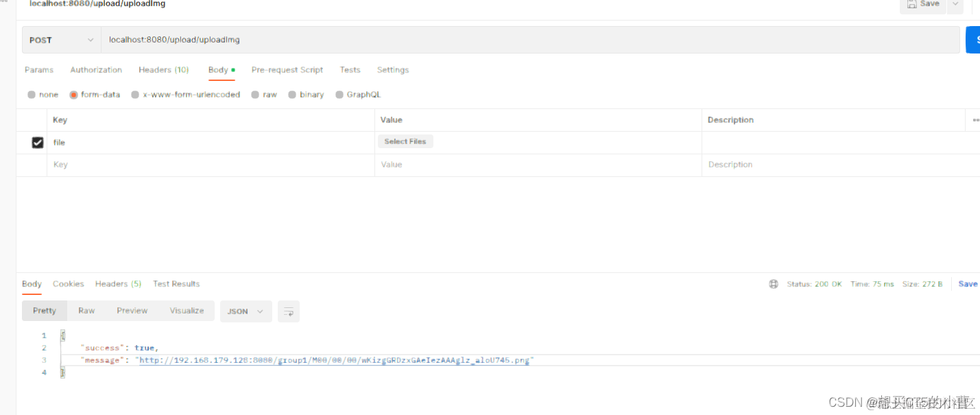Toggle the wrap lines icon
This screenshot has height=415, width=980.
coord(289,311)
